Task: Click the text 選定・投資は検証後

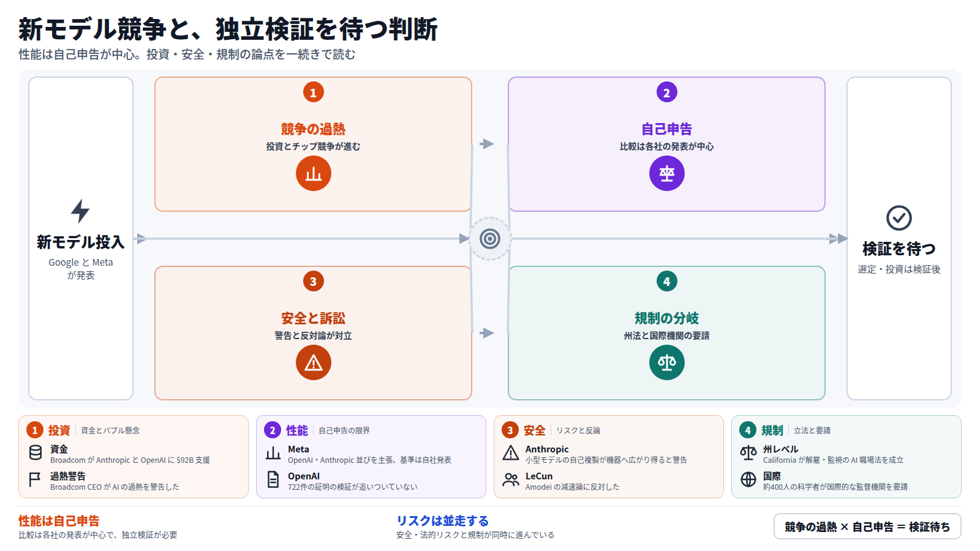Action: click(899, 269)
